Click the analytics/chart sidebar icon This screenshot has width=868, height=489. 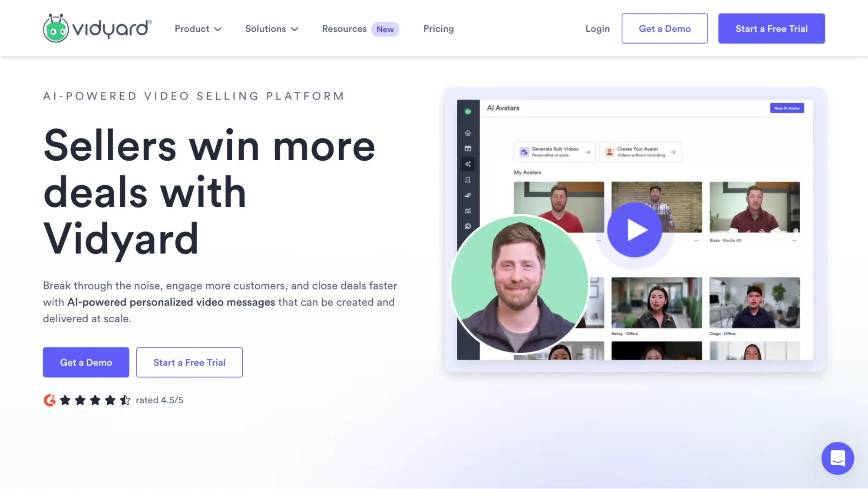(468, 211)
